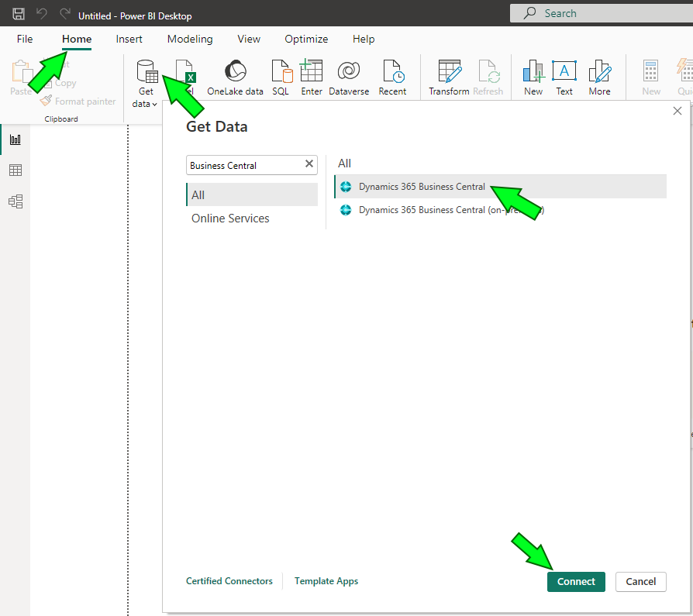Viewport: 693px width, 616px height.
Task: Switch to Table view in sidebar
Action: click(x=16, y=170)
